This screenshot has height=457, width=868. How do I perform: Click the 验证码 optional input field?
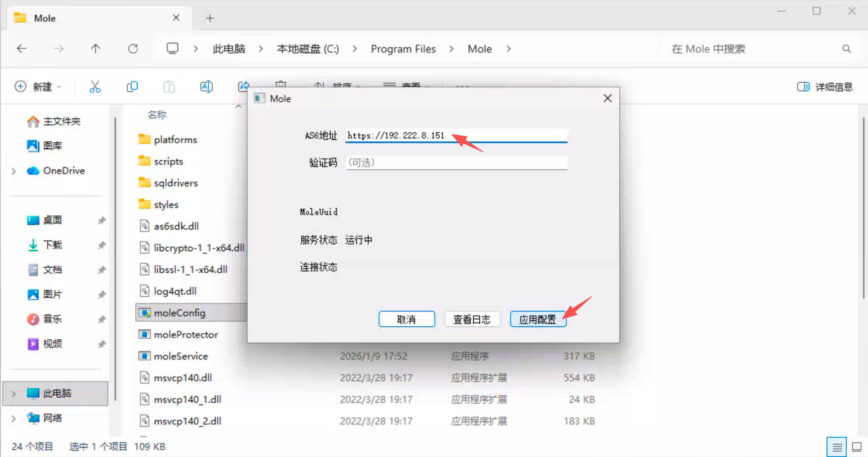point(456,162)
